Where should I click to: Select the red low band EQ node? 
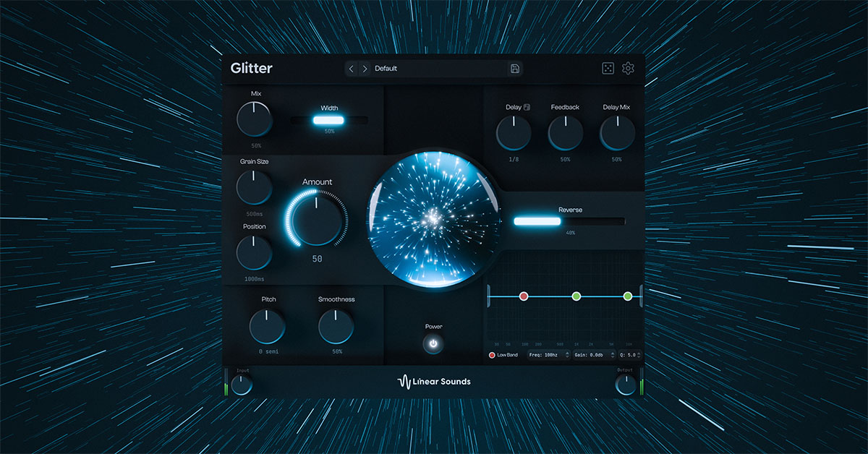[524, 295]
